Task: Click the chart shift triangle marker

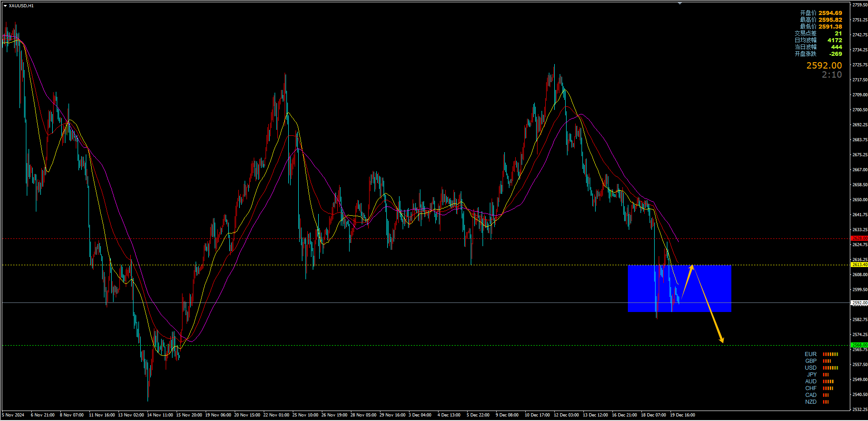Action: click(x=680, y=3)
